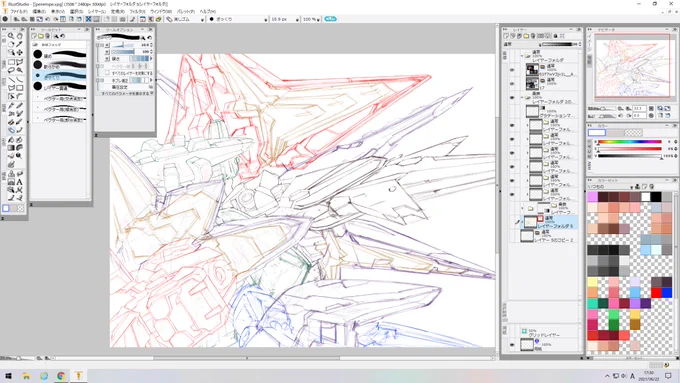Click zoom out icon in Navigator
Viewport: 680px width, 383px height.
click(621, 108)
